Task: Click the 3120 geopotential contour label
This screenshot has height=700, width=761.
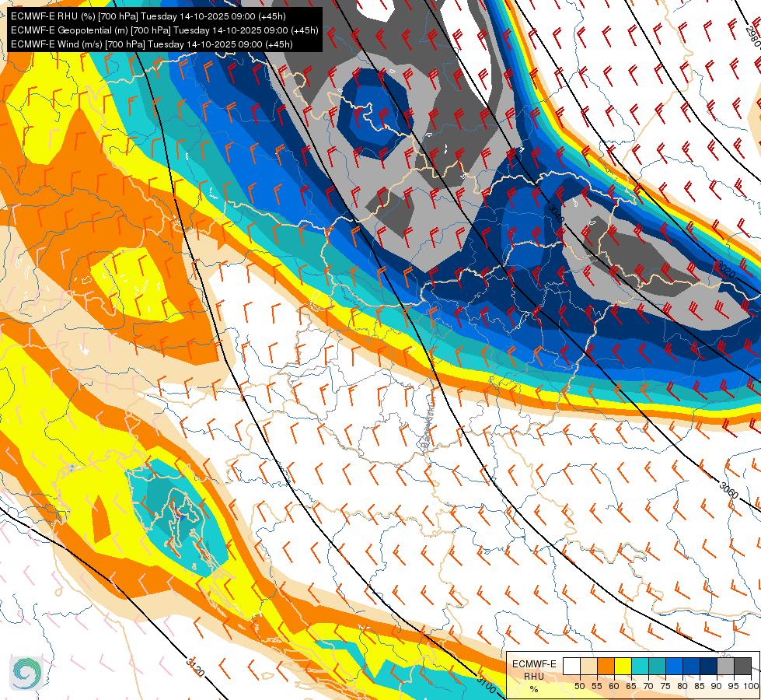Action: coord(196,667)
